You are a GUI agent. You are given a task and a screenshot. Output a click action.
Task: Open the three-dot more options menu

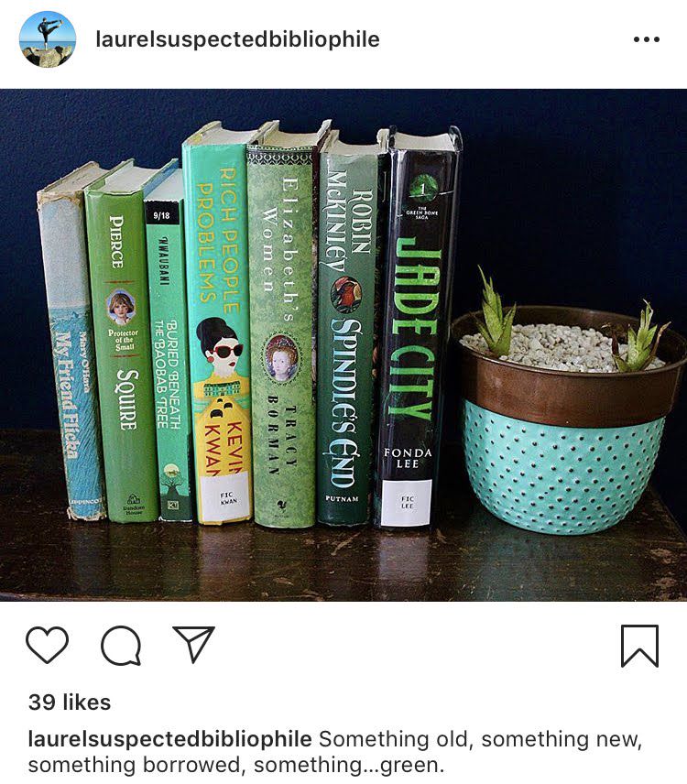click(647, 39)
